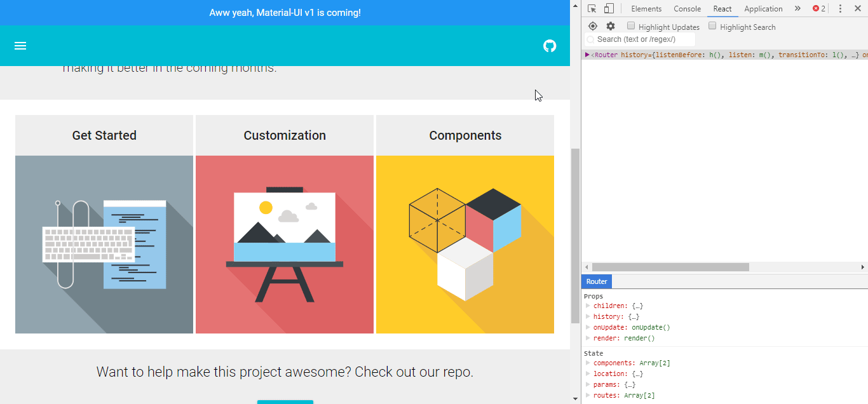The height and width of the screenshot is (404, 868).
Task: Open the DevTools three-dot menu
Action: [840, 9]
